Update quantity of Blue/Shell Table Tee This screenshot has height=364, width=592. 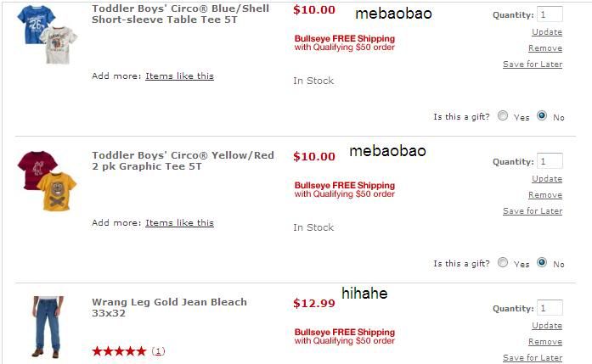pyautogui.click(x=547, y=32)
